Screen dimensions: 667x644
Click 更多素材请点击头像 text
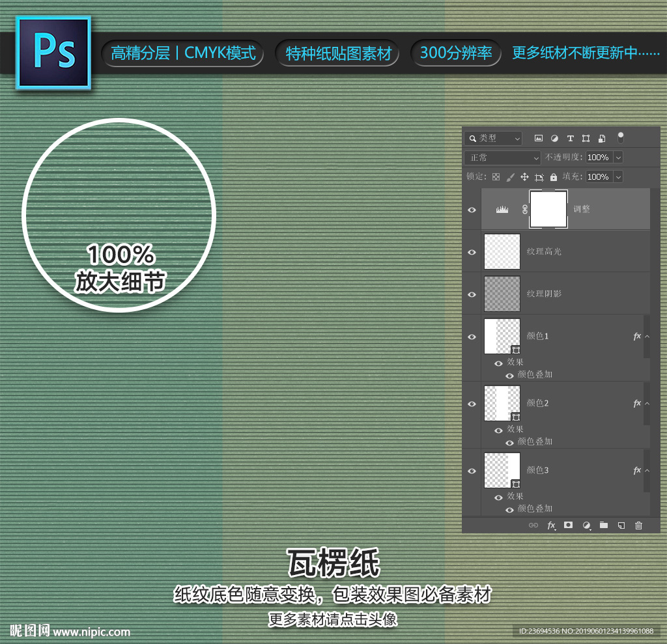click(333, 619)
